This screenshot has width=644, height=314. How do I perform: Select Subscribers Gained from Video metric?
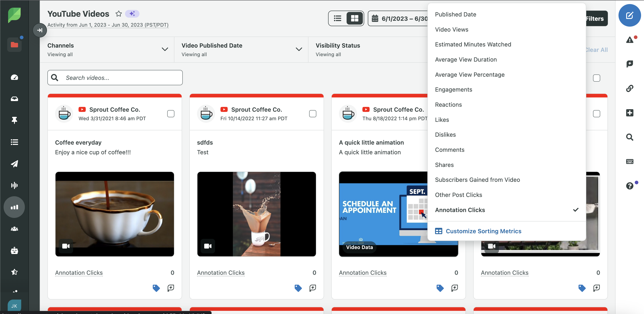[x=477, y=179]
